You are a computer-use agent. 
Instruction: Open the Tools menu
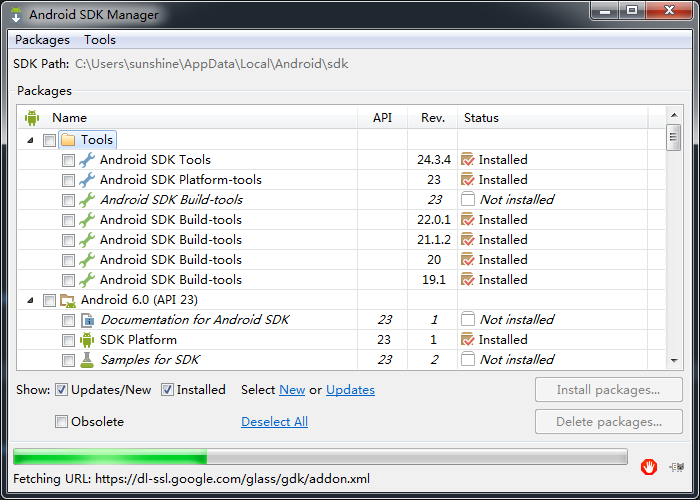click(100, 40)
